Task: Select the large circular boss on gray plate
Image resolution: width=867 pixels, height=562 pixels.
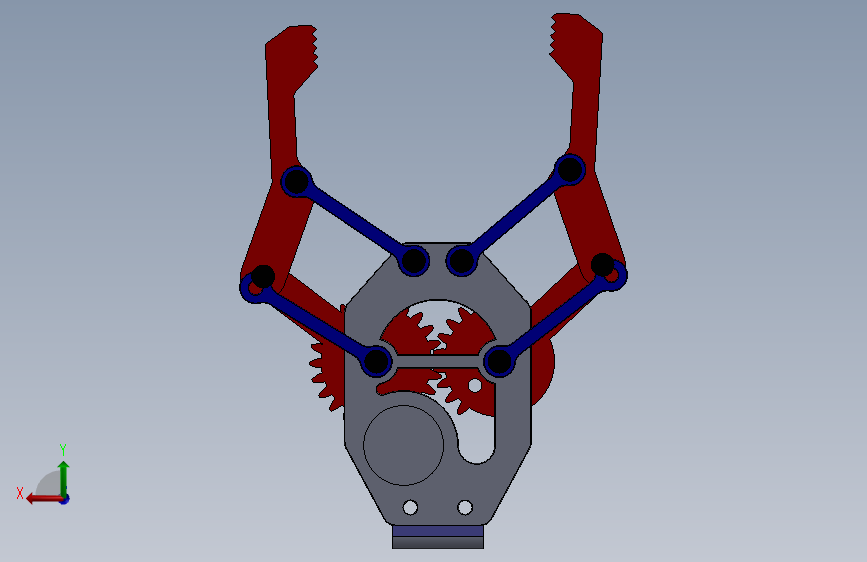Action: pyautogui.click(x=404, y=445)
